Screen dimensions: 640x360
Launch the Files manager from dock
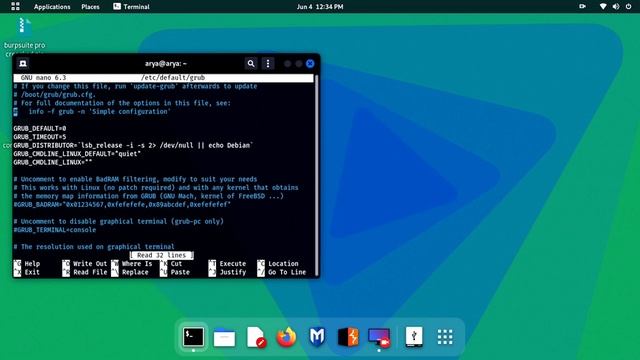[224, 338]
